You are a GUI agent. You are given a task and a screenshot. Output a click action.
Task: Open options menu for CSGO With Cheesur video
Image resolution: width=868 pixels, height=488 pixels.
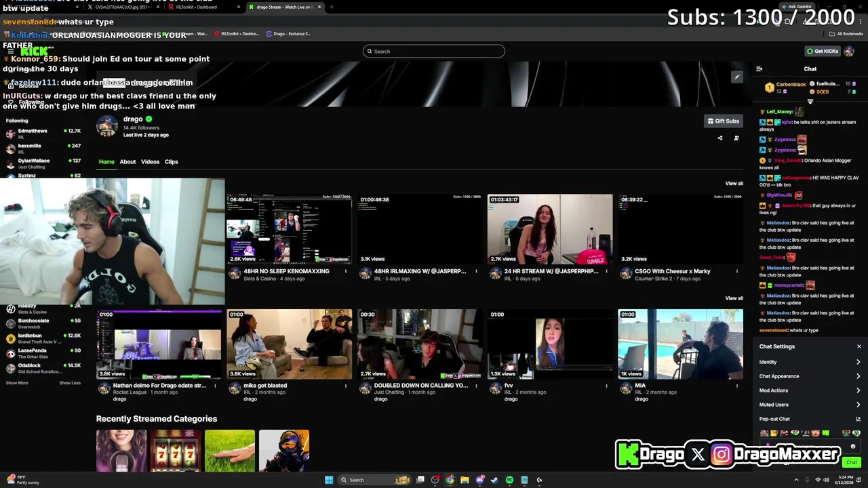click(x=737, y=272)
